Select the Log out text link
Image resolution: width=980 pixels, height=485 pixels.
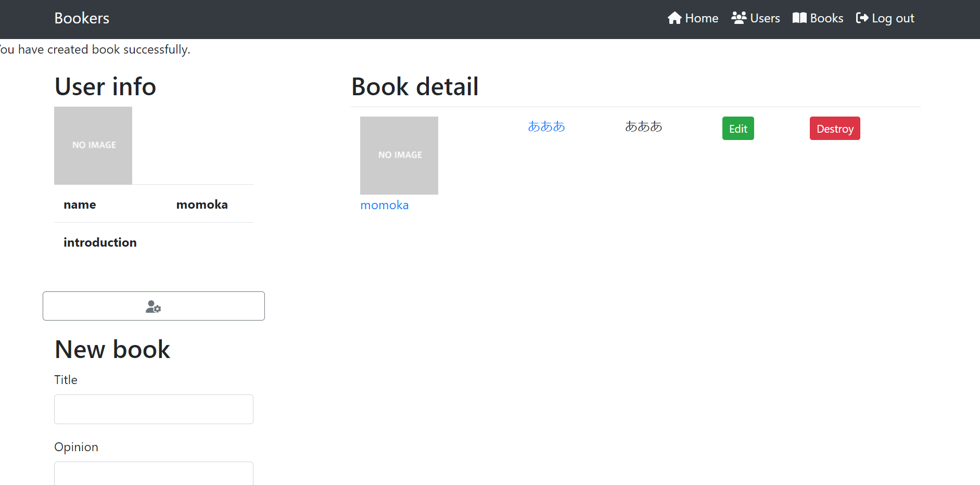click(893, 18)
